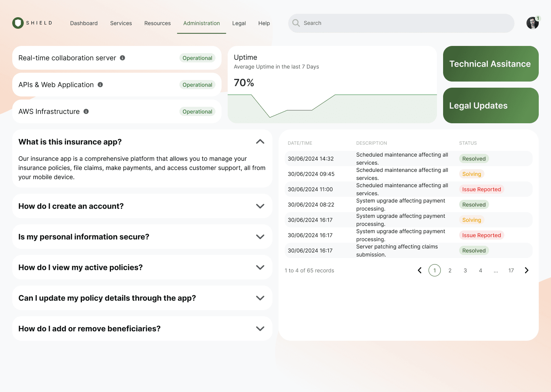Click the Technical Assitance button
This screenshot has height=392, width=551.
(491, 64)
